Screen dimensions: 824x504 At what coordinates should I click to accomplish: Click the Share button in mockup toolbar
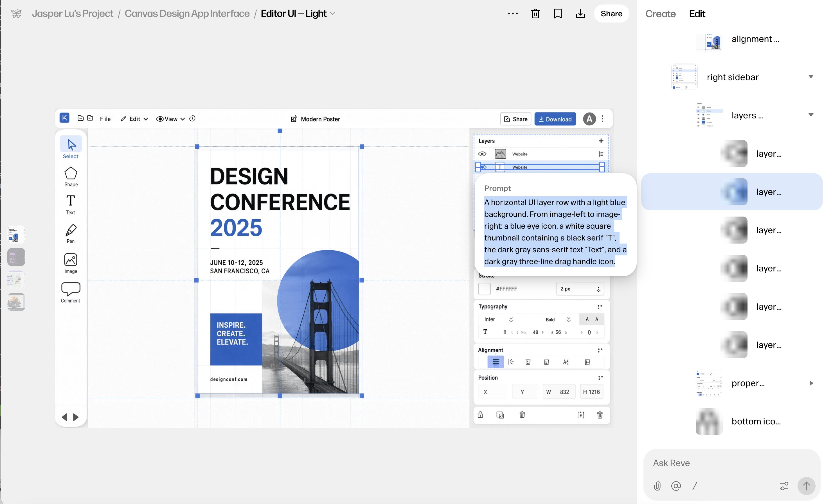pos(516,119)
